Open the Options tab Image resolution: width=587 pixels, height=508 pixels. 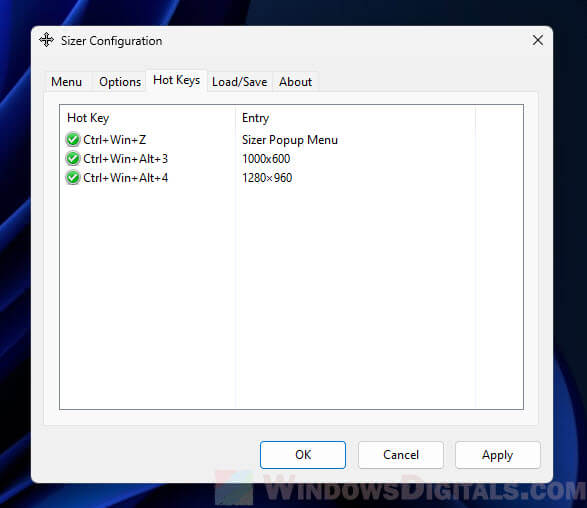pos(120,82)
